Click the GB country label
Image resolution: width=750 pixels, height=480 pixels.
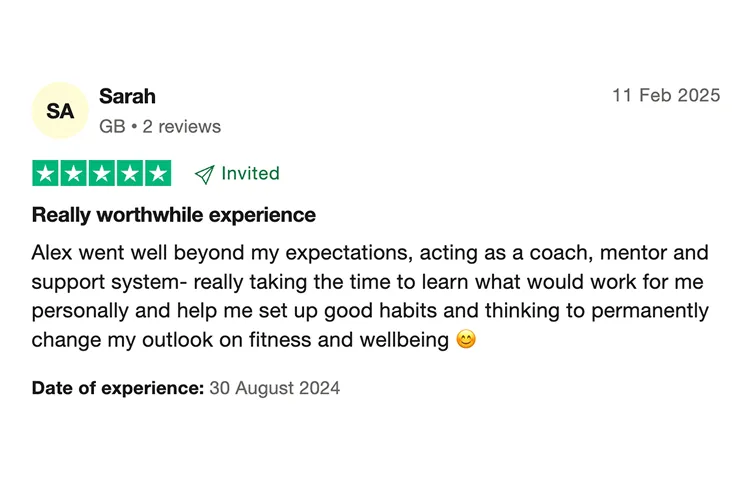112,127
